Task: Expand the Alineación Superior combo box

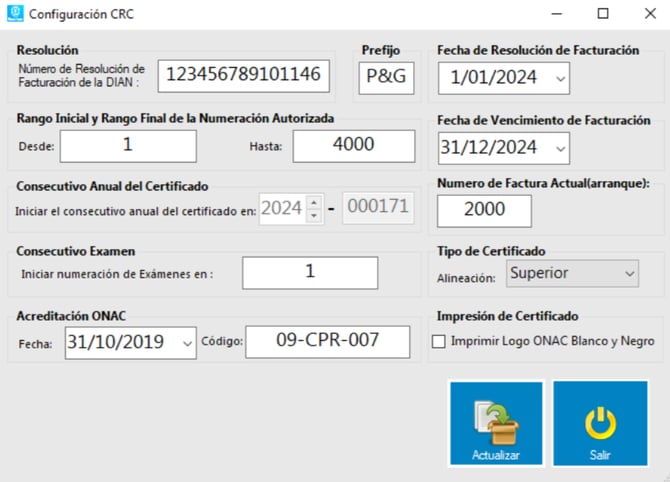Action: [629, 272]
